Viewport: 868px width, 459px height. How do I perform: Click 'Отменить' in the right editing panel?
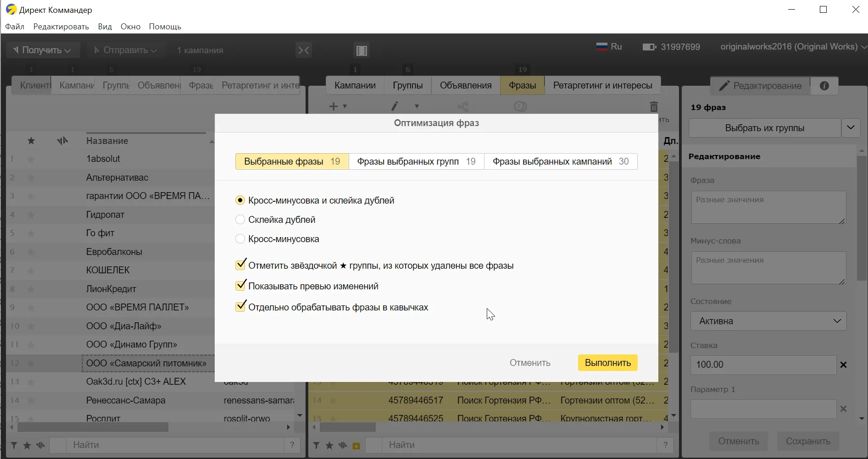(x=739, y=441)
